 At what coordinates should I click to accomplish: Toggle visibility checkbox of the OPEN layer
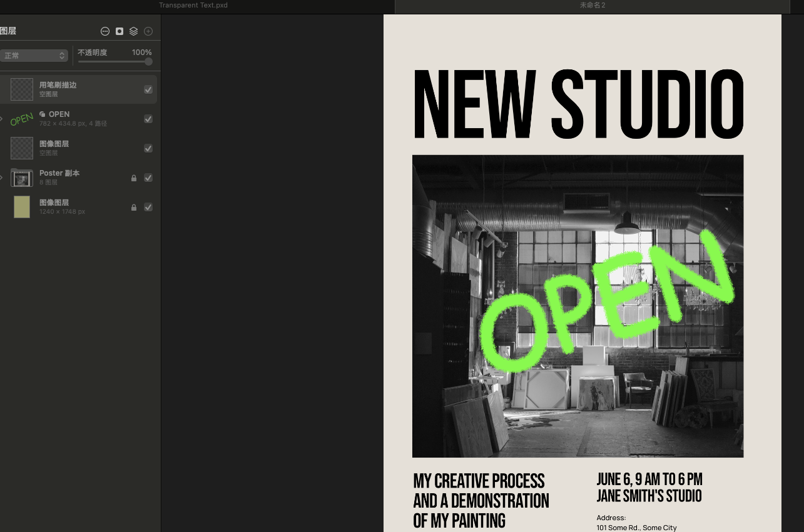(148, 119)
